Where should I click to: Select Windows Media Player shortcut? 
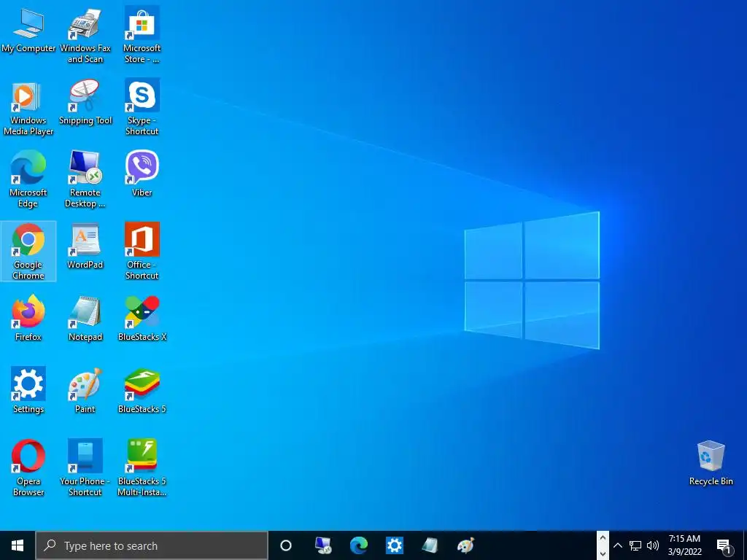[28, 108]
